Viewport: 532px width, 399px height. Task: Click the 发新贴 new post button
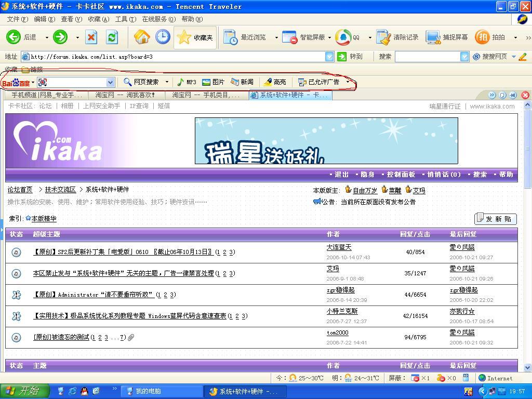click(495, 219)
